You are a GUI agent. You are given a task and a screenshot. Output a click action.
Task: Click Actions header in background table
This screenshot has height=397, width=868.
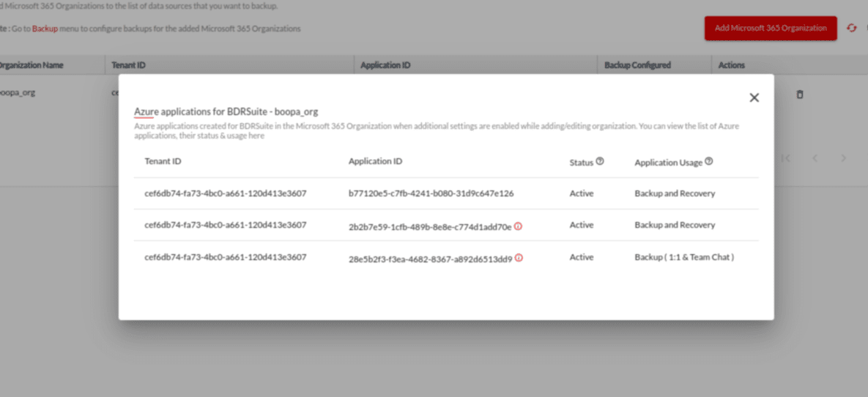point(731,64)
